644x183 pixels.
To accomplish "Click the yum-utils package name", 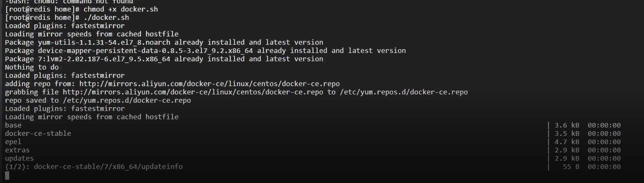I will [104, 42].
